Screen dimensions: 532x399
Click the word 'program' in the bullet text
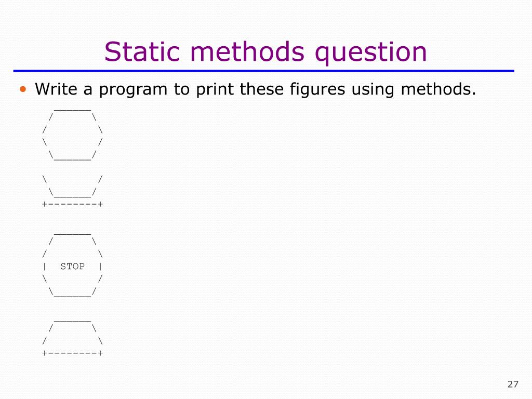pyautogui.click(x=133, y=90)
